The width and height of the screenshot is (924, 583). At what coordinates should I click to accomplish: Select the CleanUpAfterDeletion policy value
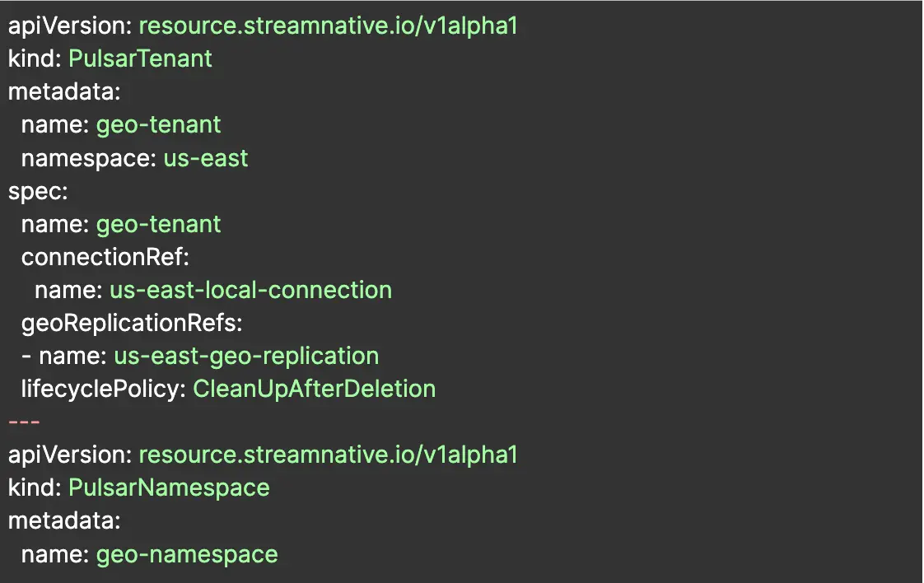point(314,389)
